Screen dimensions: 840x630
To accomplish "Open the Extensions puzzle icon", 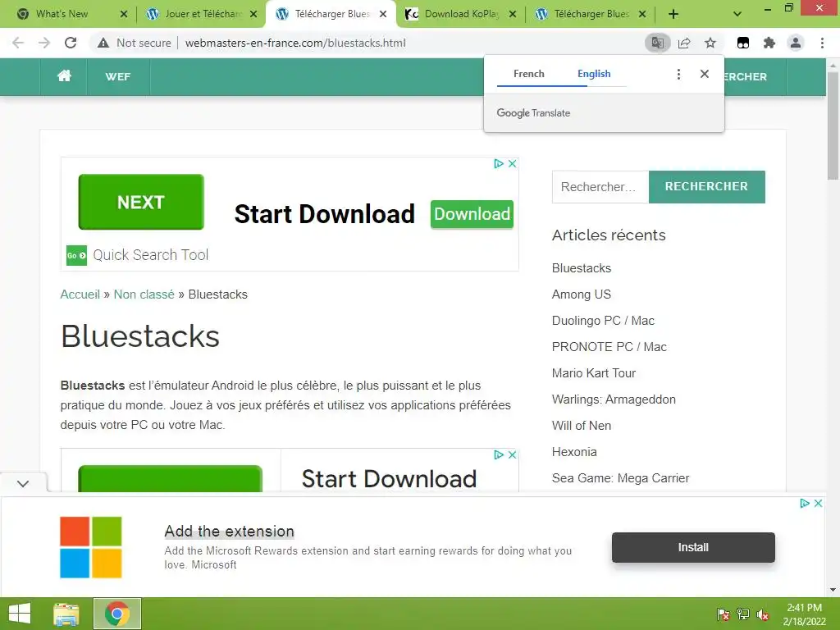I will [x=769, y=43].
